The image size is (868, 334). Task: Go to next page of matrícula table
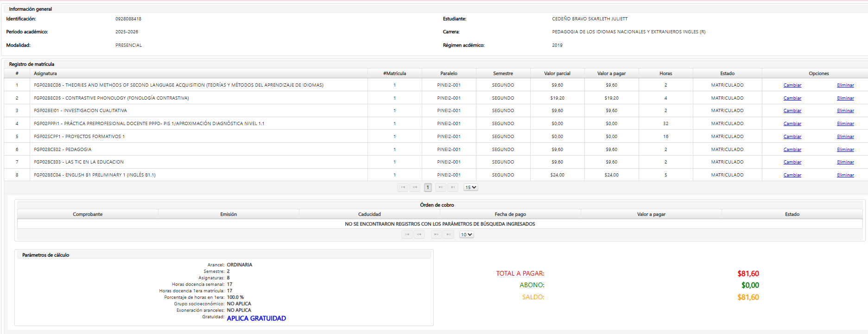(x=441, y=188)
